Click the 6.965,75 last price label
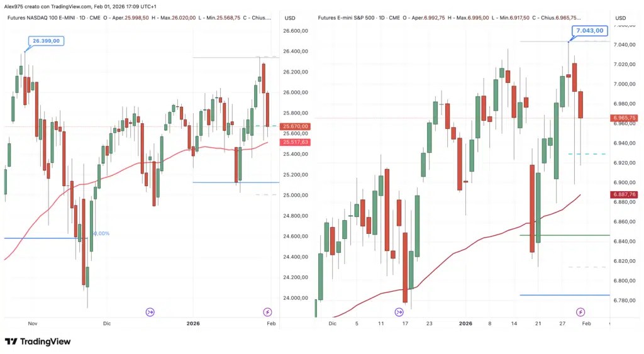The image size is (644, 354). (625, 118)
